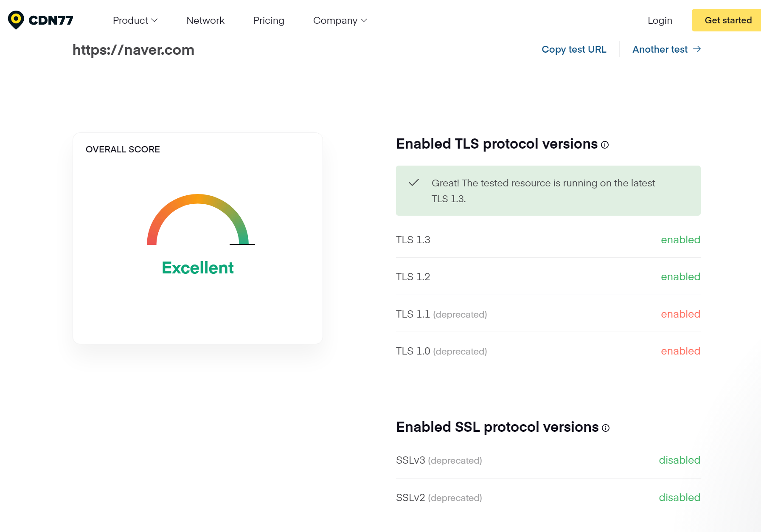Click the CDN77 wordmark text
This screenshot has height=532, width=761.
coord(51,20)
